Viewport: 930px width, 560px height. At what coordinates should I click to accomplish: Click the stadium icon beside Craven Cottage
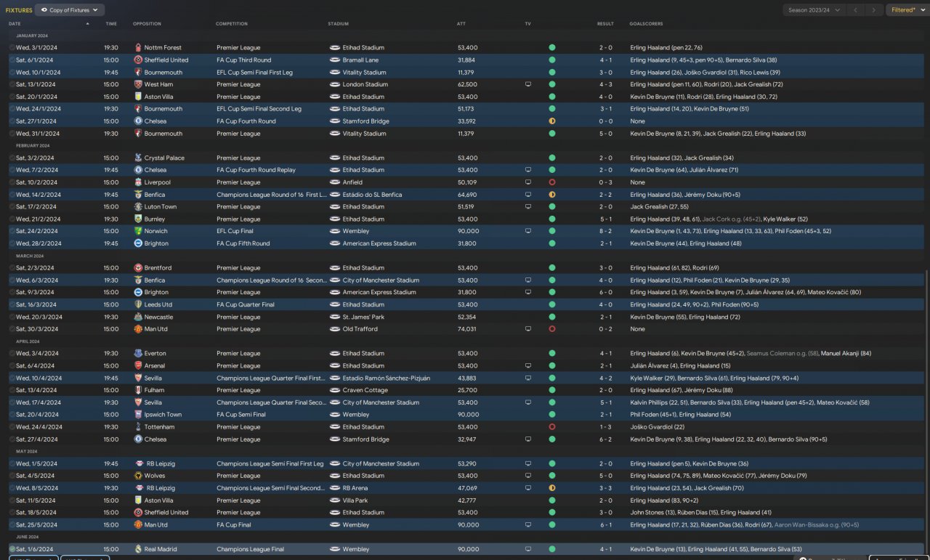point(335,390)
